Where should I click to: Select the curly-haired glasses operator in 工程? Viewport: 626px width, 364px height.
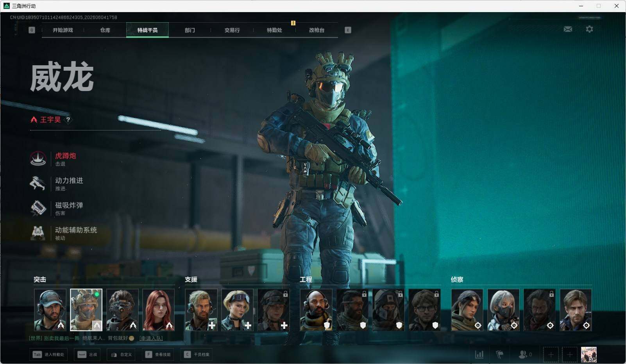pyautogui.click(x=424, y=310)
